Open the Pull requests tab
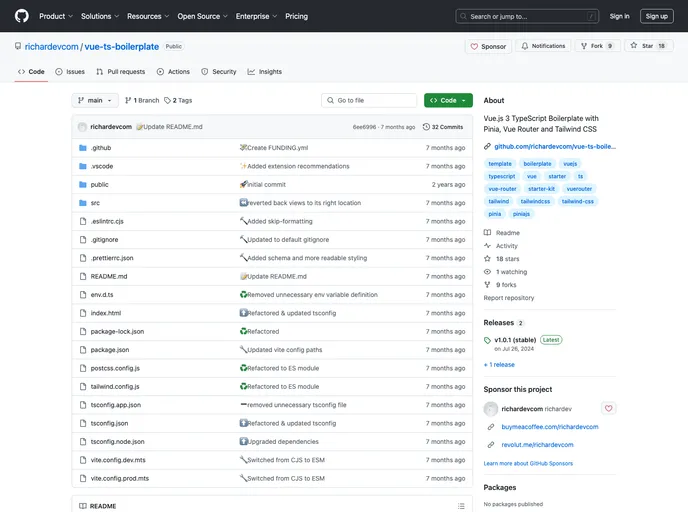The width and height of the screenshot is (688, 512). 121,72
